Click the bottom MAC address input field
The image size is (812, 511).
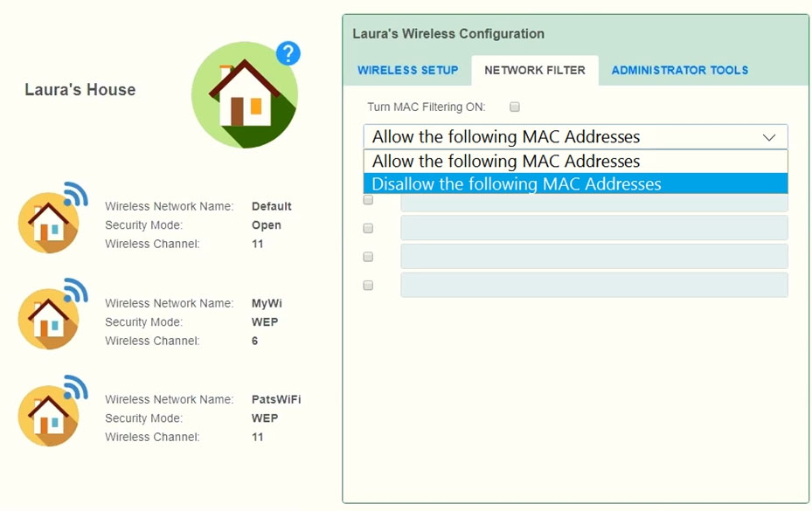593,285
